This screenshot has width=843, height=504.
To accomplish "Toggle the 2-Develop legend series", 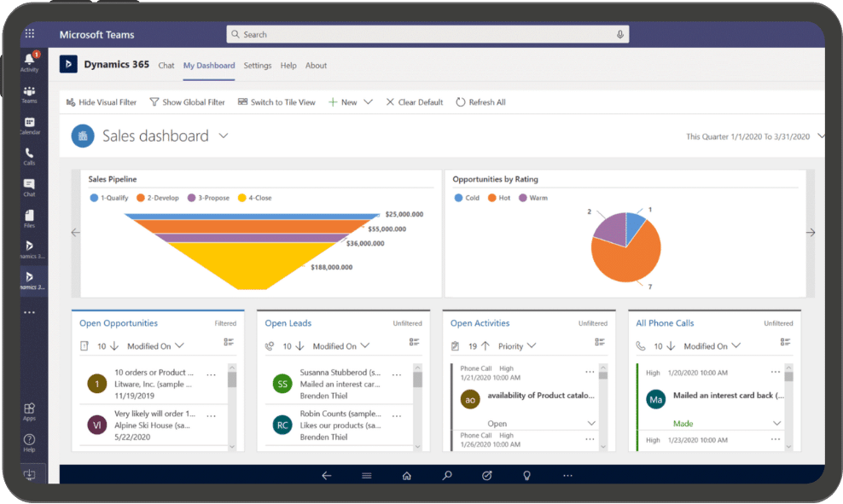I will 158,198.
